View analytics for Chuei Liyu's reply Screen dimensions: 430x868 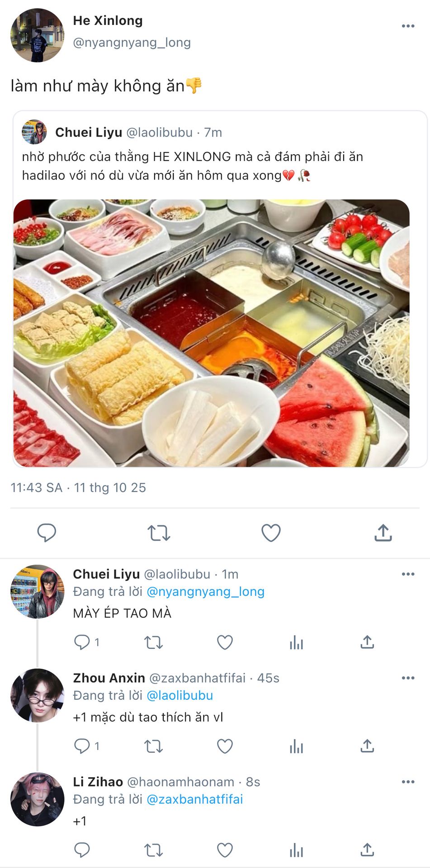[x=296, y=642]
